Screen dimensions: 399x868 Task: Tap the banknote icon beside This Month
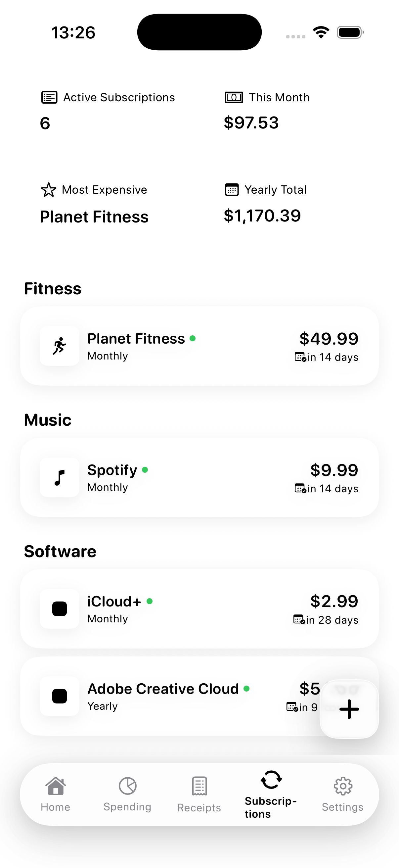coord(234,97)
